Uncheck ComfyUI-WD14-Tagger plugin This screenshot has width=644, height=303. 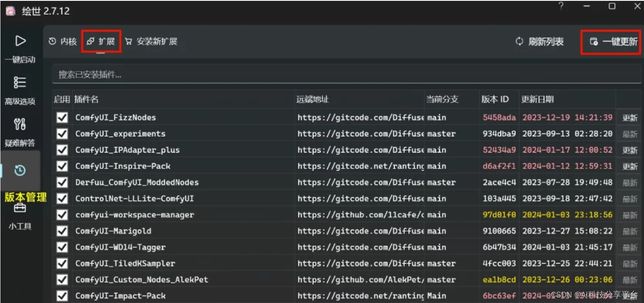point(62,247)
